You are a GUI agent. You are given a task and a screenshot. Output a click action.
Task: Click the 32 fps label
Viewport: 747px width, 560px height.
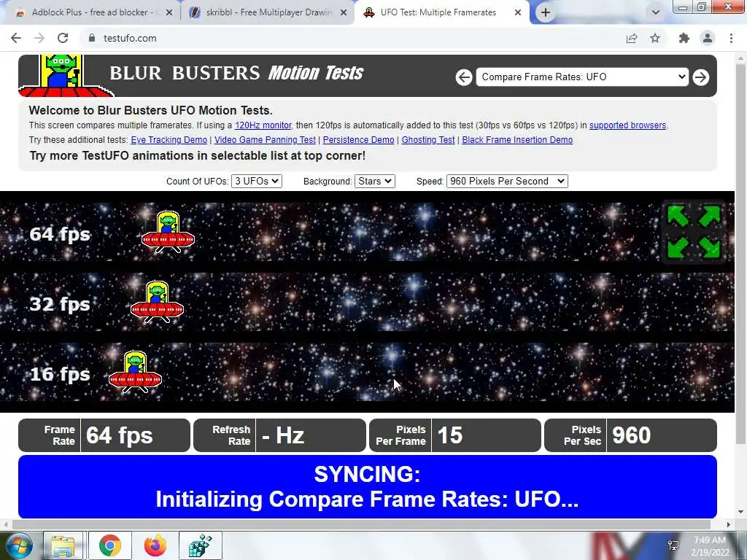(60, 304)
